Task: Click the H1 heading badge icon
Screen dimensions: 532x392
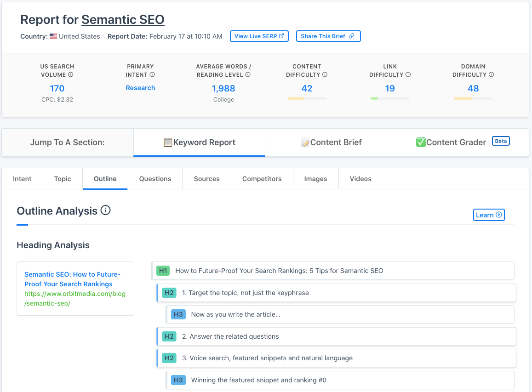Action: tap(163, 271)
